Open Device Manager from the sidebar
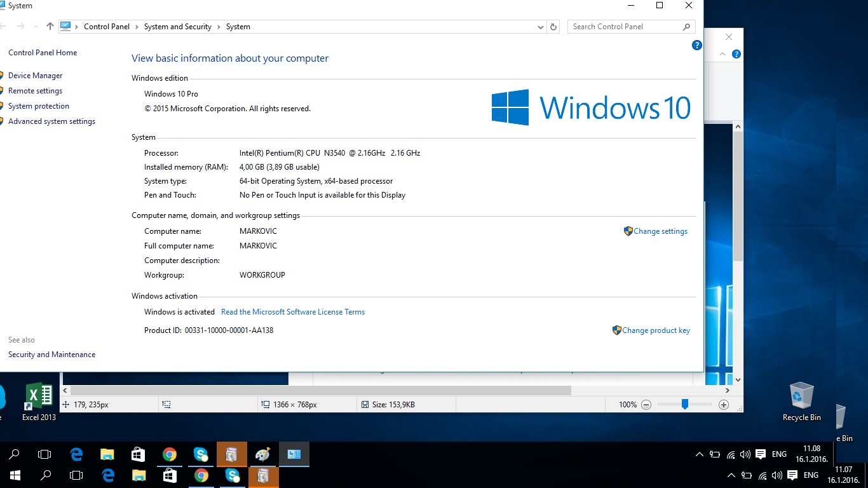868x488 pixels. [36, 76]
